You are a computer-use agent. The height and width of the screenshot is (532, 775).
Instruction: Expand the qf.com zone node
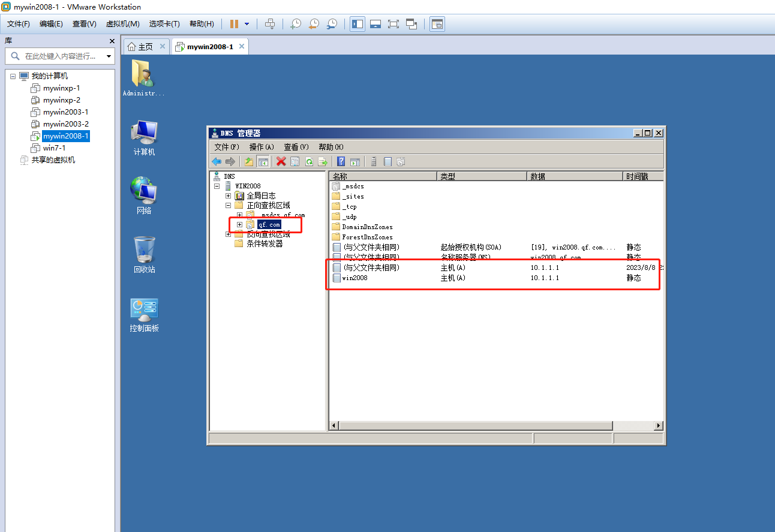(x=239, y=225)
